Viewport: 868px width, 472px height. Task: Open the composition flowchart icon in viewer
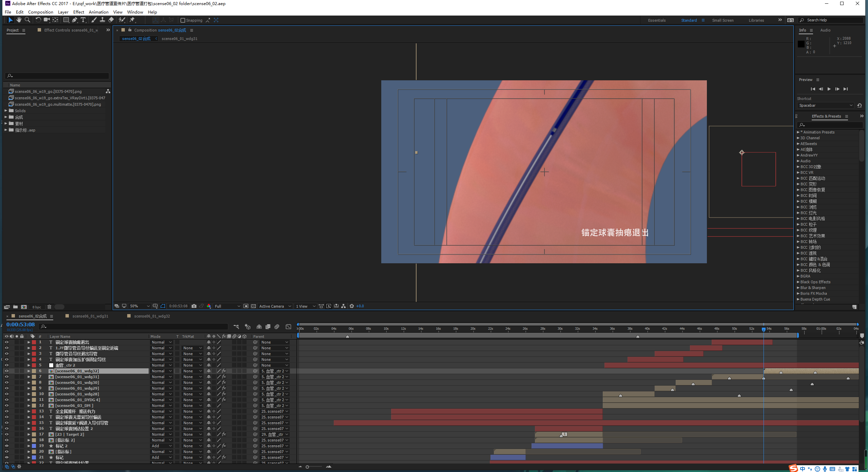tap(344, 306)
